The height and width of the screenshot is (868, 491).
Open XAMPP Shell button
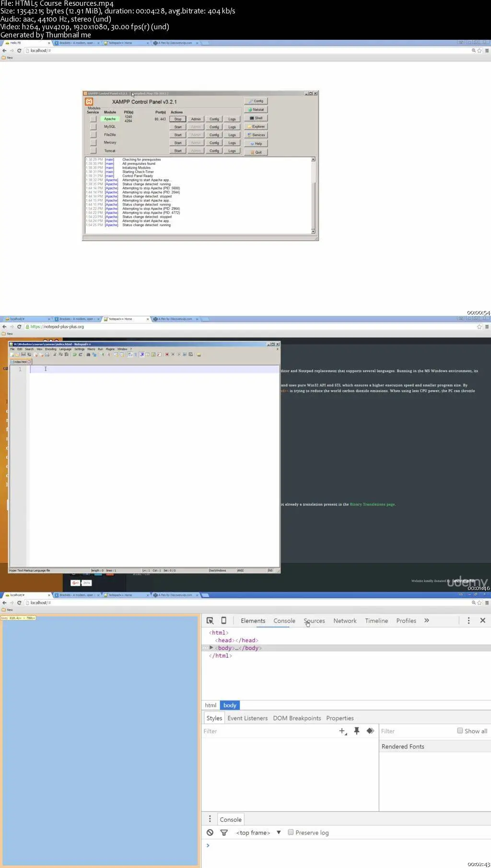(x=256, y=118)
